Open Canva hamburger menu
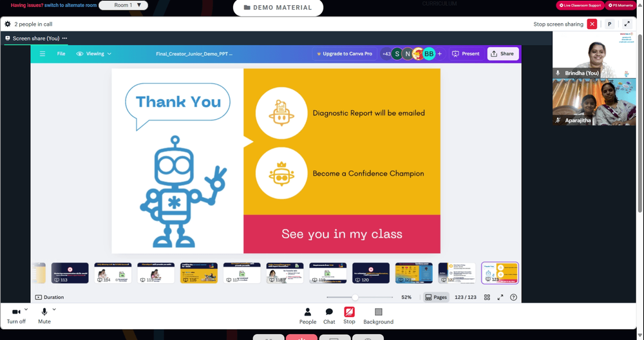This screenshot has width=644, height=340. click(43, 54)
